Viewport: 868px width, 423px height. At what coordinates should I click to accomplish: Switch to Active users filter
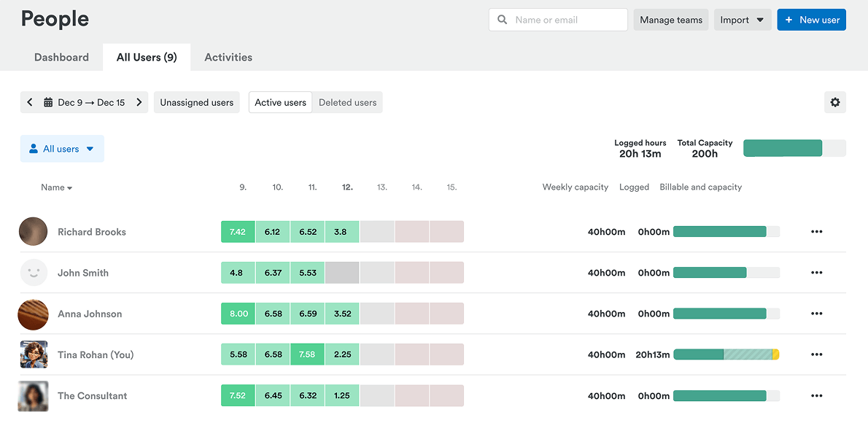click(x=280, y=103)
